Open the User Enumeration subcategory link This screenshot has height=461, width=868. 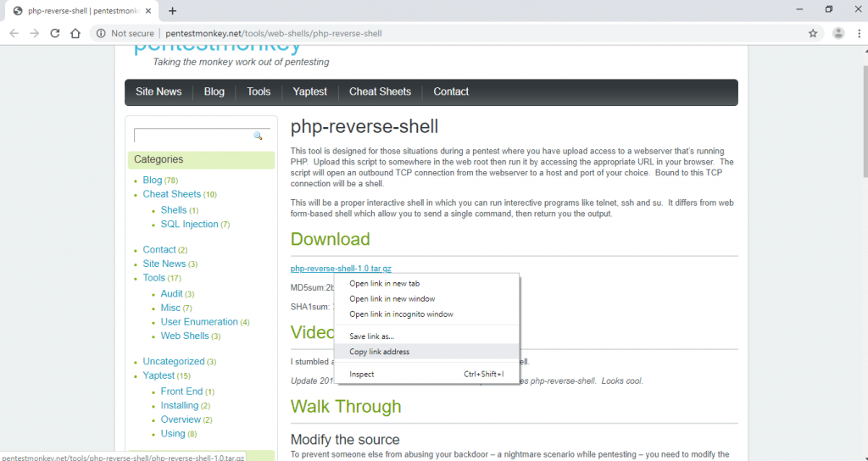pos(199,322)
